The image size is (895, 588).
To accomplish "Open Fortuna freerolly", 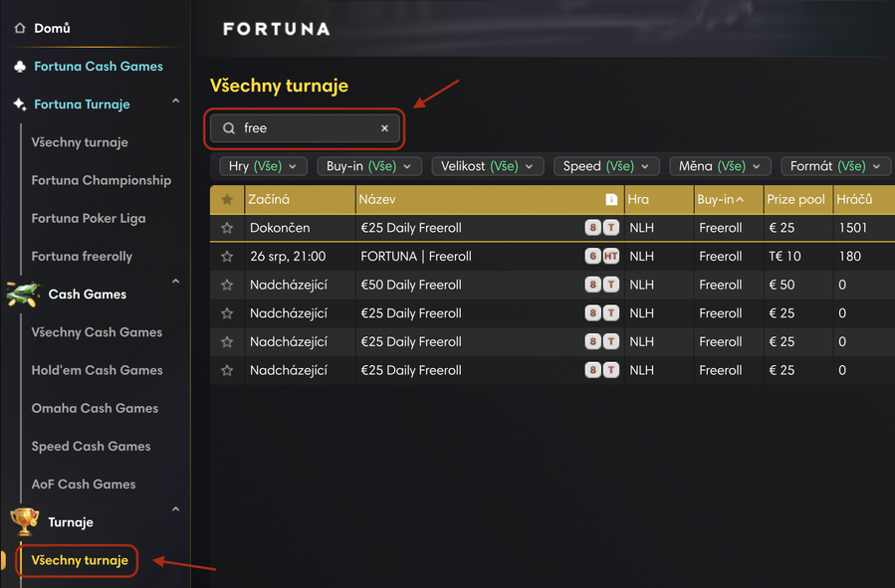I will pyautogui.click(x=82, y=256).
